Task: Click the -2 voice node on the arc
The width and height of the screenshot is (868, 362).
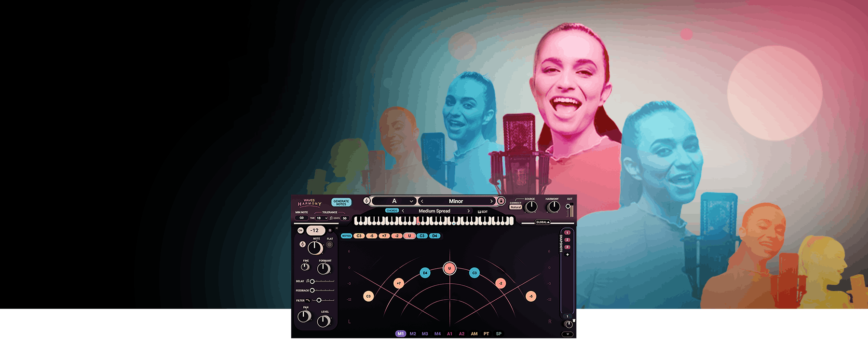Action: (501, 283)
